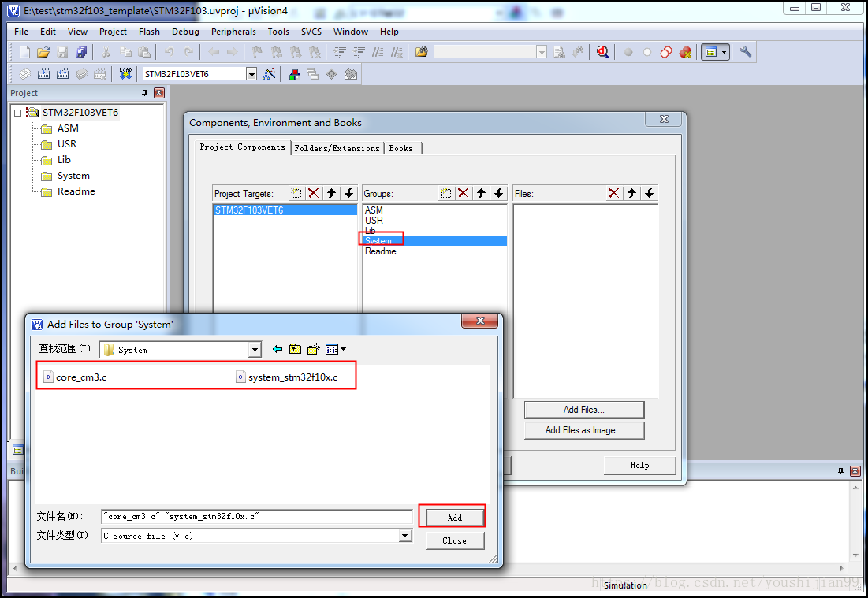Click the Rebuild all targets icon
868x598 pixels.
(62, 73)
